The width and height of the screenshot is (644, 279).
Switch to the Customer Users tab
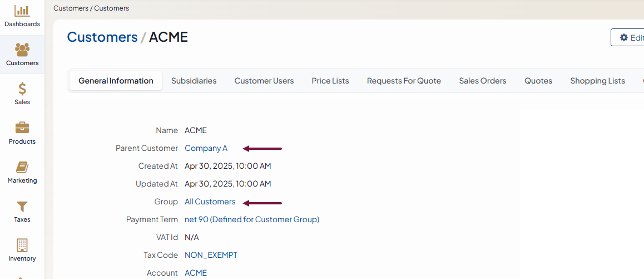[264, 81]
